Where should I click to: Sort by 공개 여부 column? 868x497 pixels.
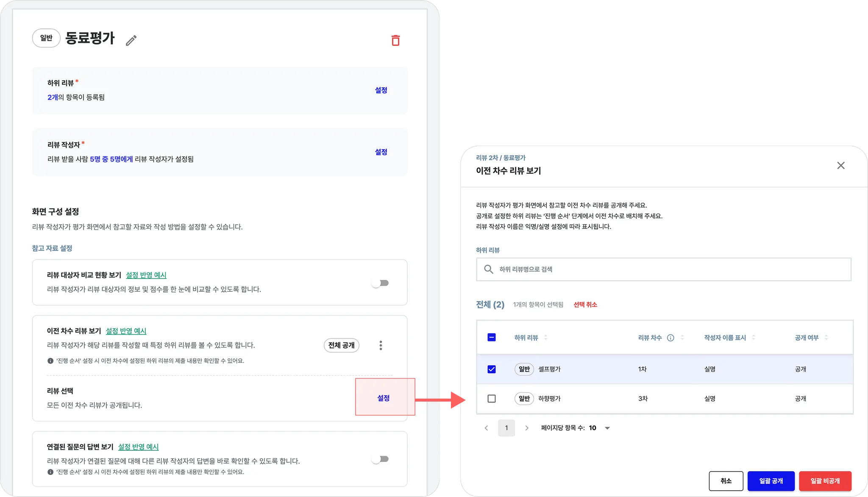[x=826, y=338]
